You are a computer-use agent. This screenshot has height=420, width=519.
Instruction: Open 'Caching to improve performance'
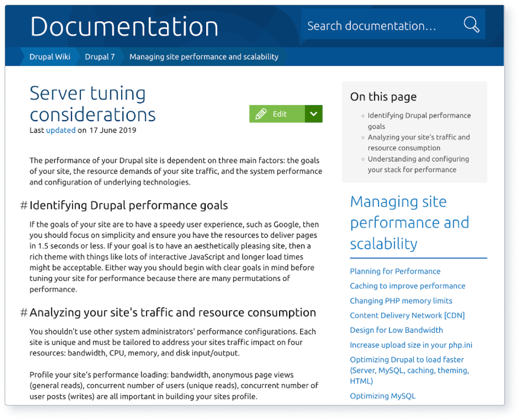[407, 286]
